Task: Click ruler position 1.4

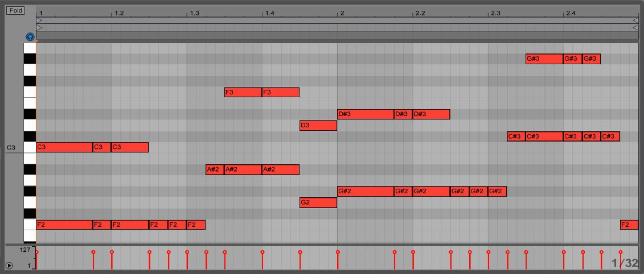Action: pos(269,14)
